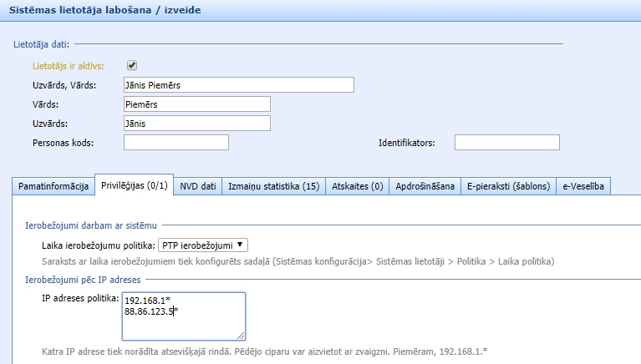Image resolution: width=641 pixels, height=364 pixels.
Task: Click the 'Uzvārds, Vārds' field with Jānis Piemērs
Action: [x=238, y=85]
